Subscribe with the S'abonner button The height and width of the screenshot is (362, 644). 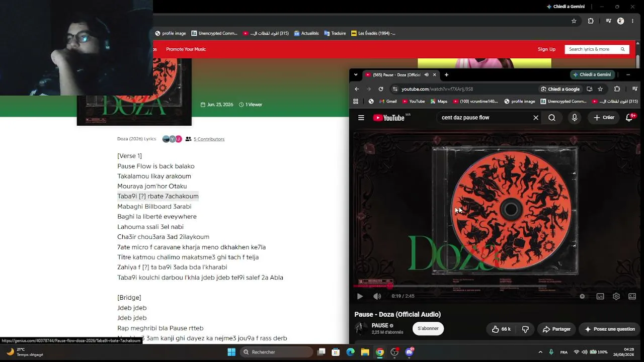click(428, 328)
